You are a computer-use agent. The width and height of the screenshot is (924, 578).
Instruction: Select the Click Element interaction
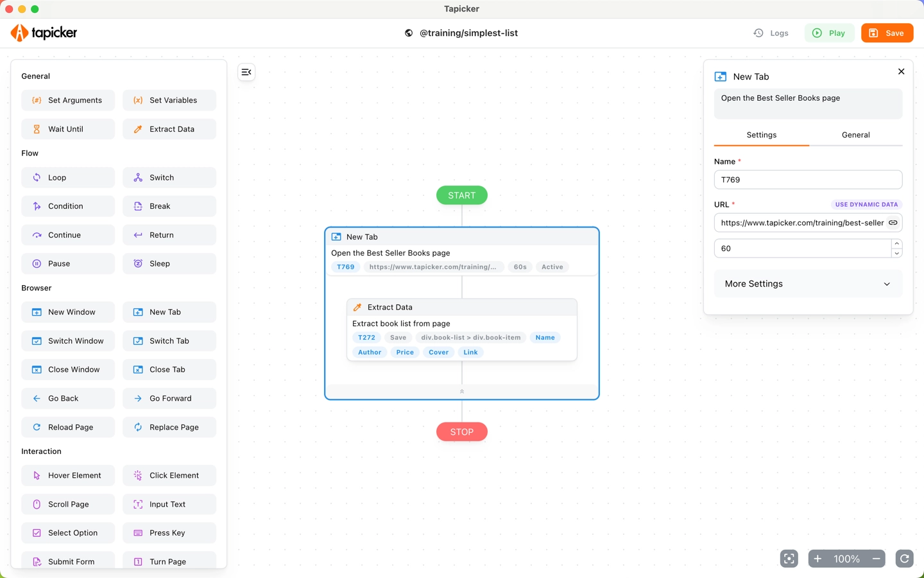point(169,475)
